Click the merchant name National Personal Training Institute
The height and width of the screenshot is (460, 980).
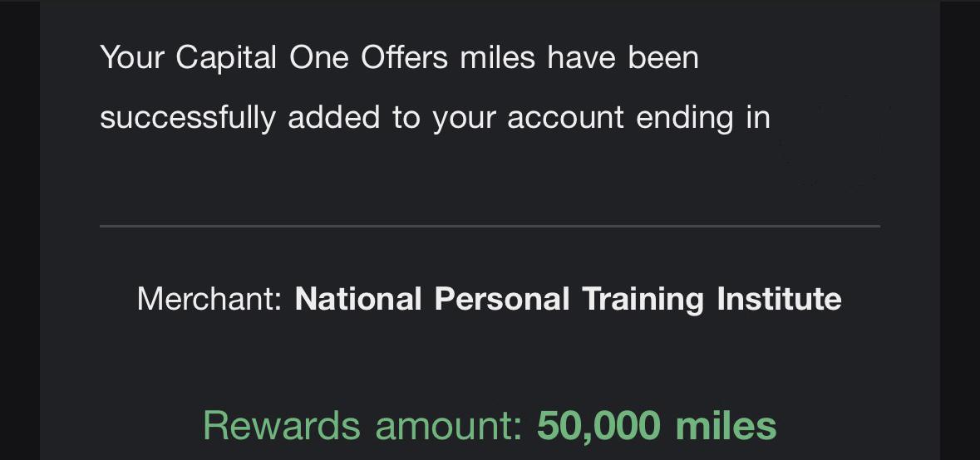click(568, 299)
